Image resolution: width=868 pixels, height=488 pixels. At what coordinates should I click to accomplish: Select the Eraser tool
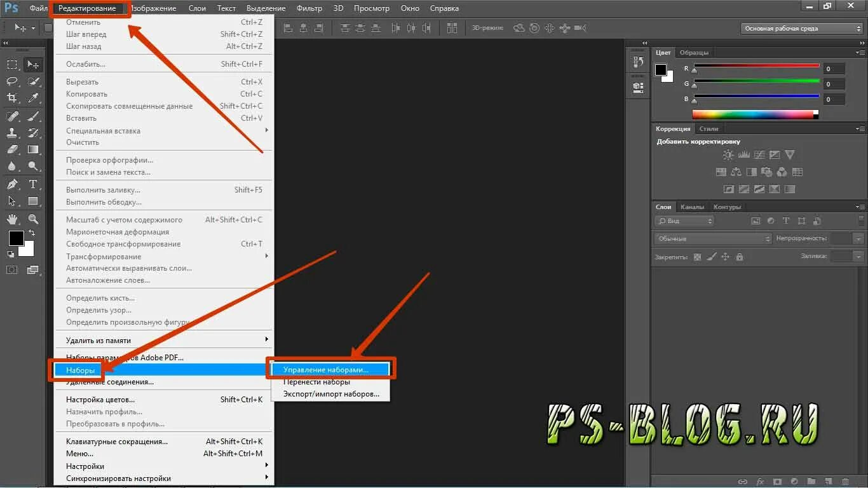(x=12, y=150)
